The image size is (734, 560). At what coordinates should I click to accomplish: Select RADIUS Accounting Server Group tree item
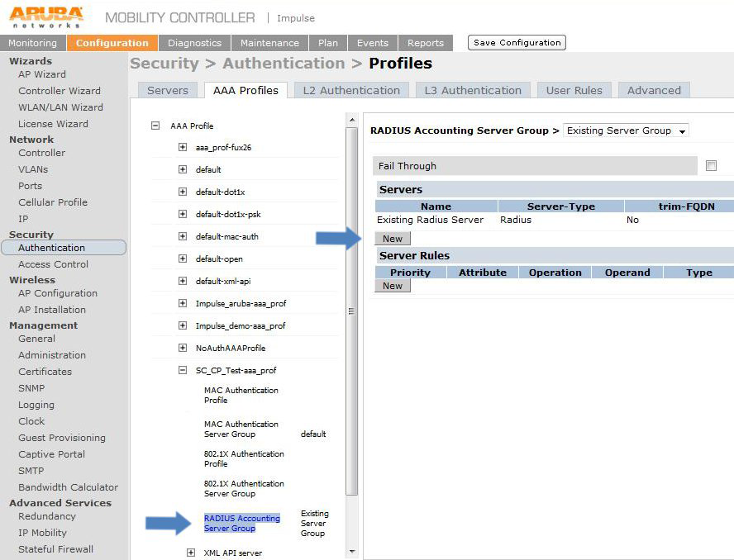click(x=242, y=523)
